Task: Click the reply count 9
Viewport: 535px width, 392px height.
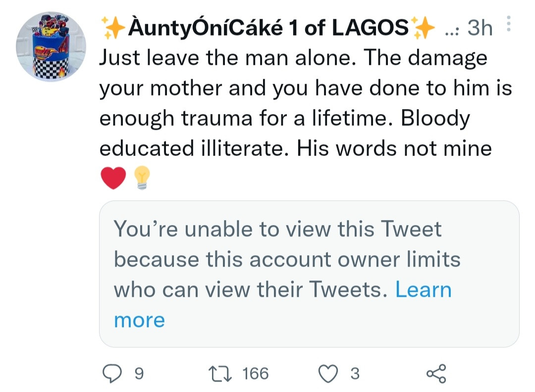Action: (x=140, y=373)
